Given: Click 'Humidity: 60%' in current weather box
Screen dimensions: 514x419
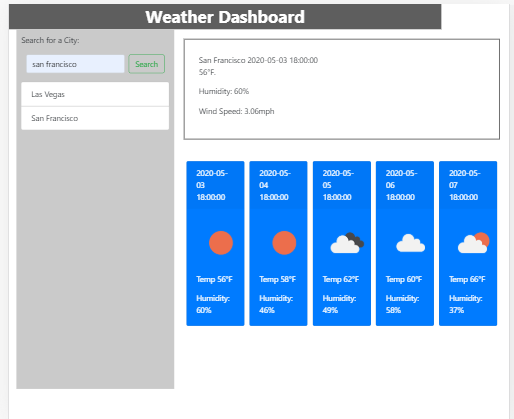Looking at the screenshot, I should tap(224, 91).
